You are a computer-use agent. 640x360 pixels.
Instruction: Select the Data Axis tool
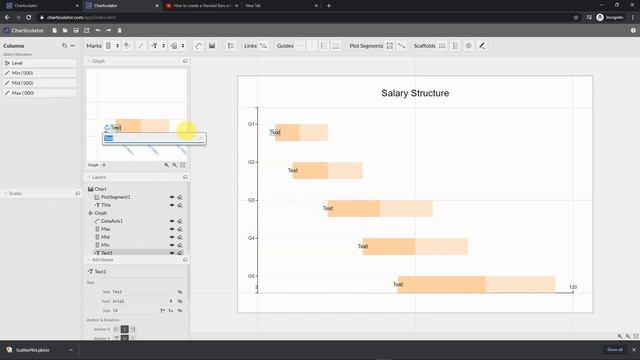click(x=198, y=46)
